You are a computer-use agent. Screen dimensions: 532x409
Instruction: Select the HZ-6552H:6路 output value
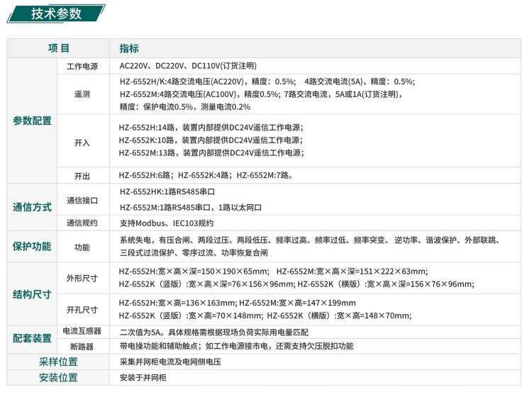pos(206,175)
